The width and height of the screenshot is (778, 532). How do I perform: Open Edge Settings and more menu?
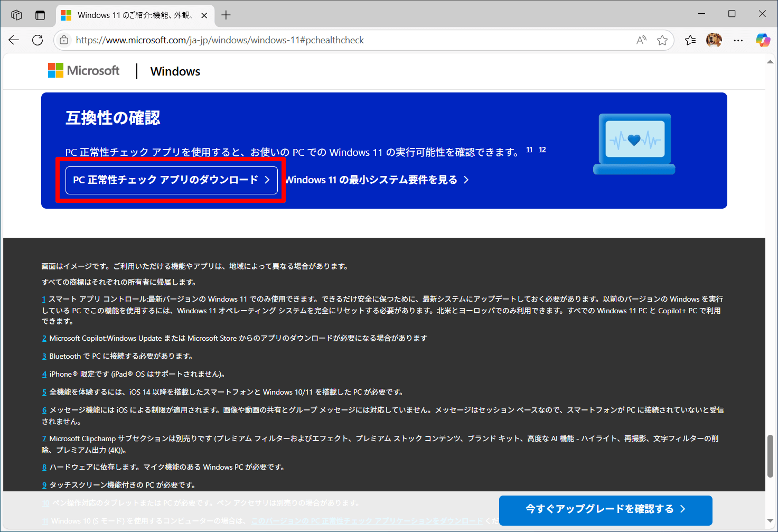[738, 40]
